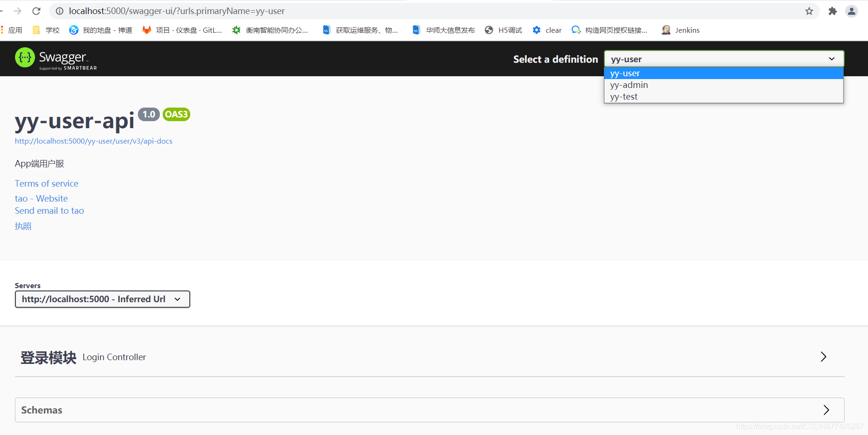Open the api-docs URL link
The image size is (868, 435).
[x=93, y=141]
